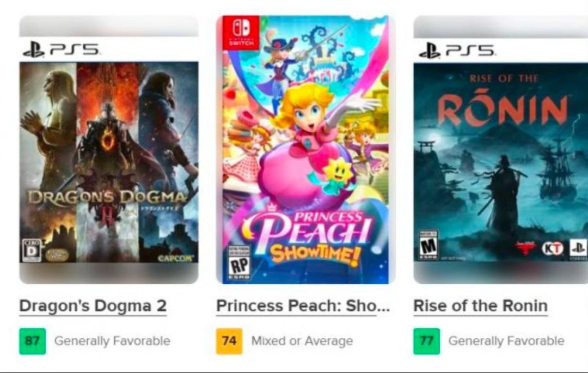Open the Dragon's Dogma 2 title link
The width and height of the screenshot is (588, 373).
[93, 306]
